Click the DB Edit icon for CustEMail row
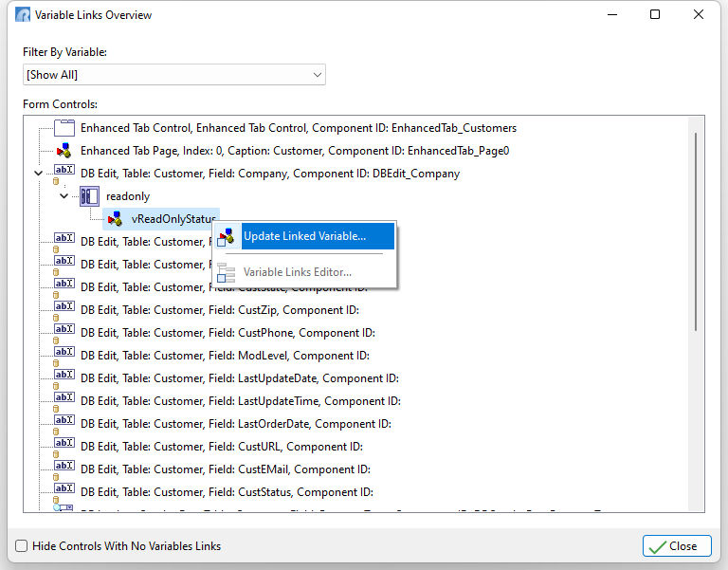This screenshot has height=570, width=728. click(64, 469)
